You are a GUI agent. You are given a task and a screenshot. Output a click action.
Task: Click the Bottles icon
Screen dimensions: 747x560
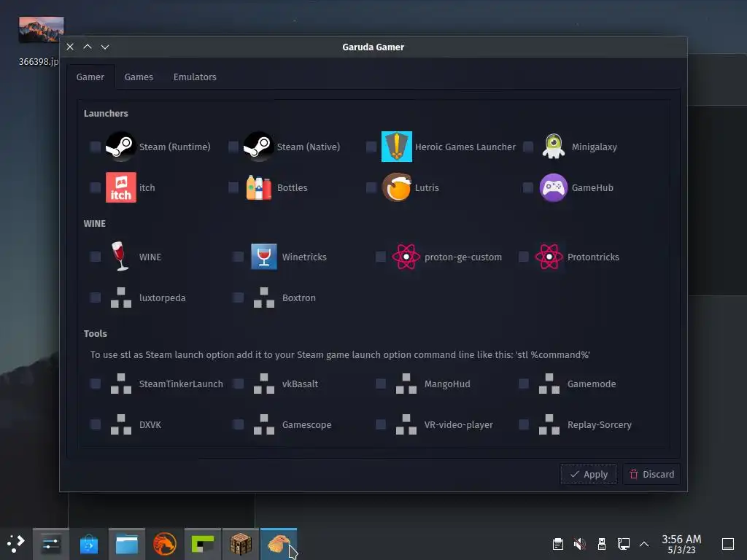pyautogui.click(x=258, y=187)
